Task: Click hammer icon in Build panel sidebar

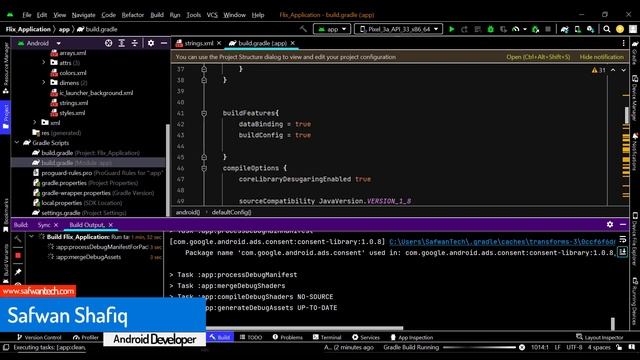Action: (x=18, y=239)
